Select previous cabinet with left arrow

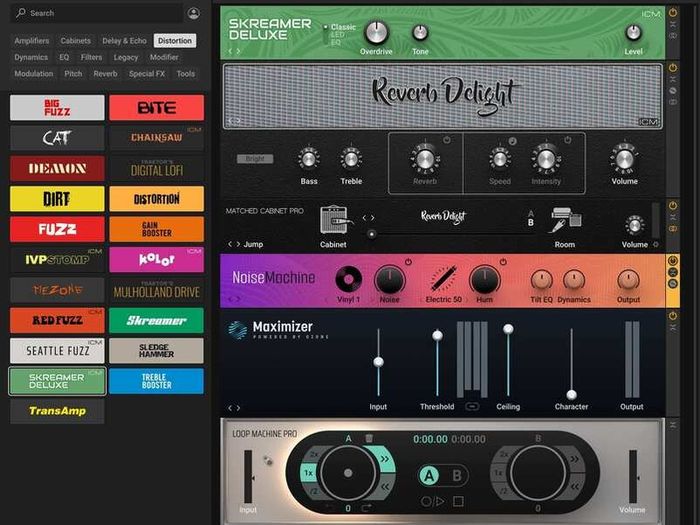(x=364, y=218)
